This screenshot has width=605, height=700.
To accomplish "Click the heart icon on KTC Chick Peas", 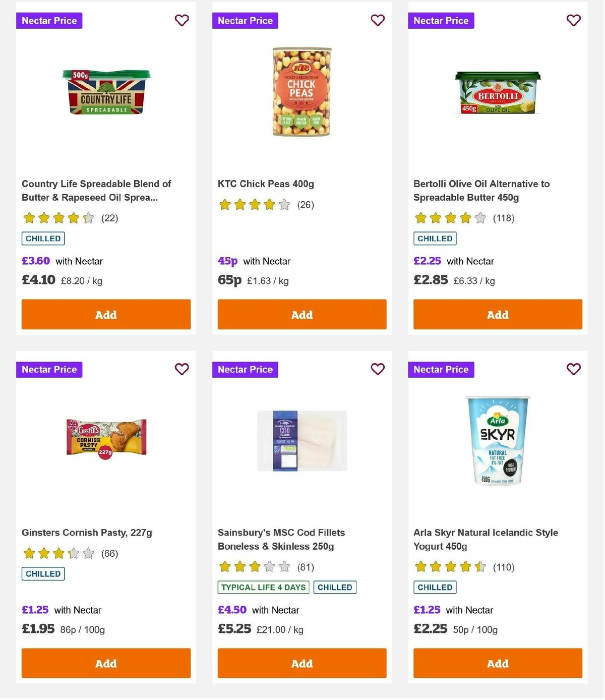I will click(x=377, y=20).
